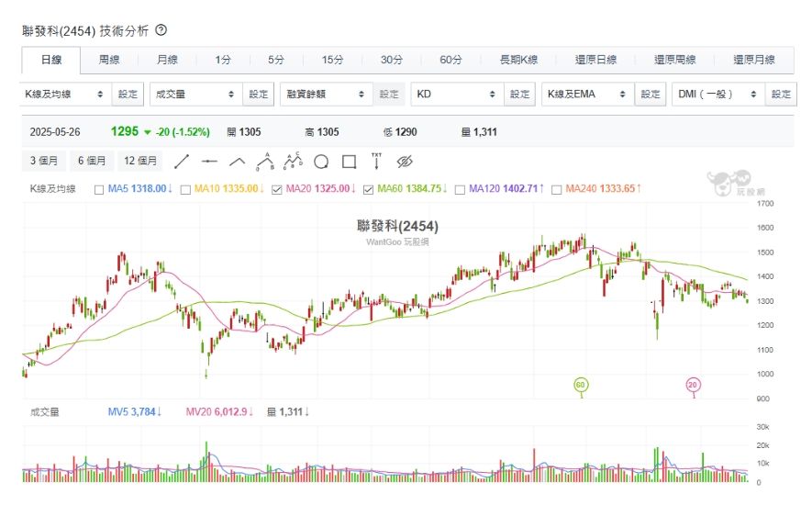
Task: Select the ABCDE wave pattern tool
Action: (293, 161)
